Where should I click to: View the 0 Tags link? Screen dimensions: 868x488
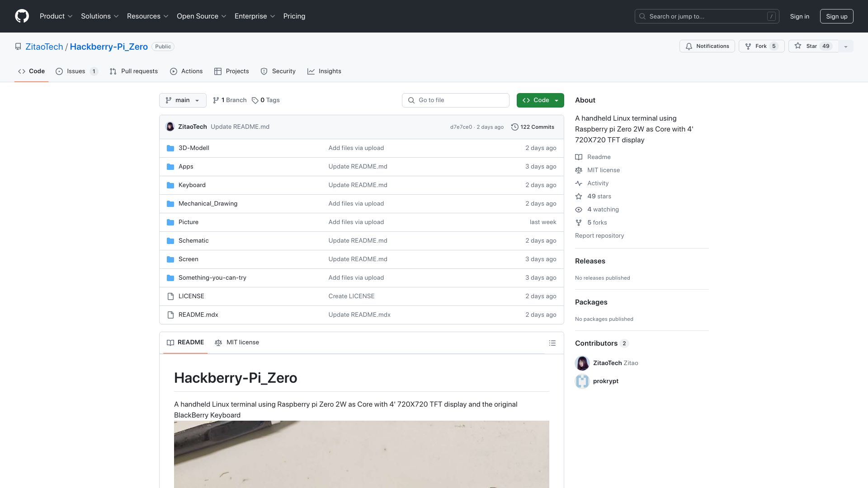point(266,100)
